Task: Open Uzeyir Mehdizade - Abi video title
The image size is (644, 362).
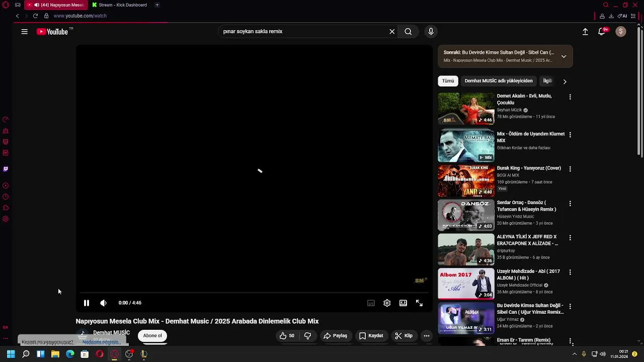Action: coord(528,275)
